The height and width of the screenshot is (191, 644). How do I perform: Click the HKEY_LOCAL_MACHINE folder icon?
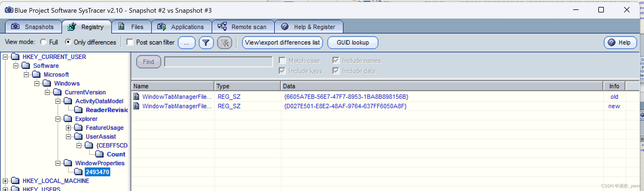15,181
